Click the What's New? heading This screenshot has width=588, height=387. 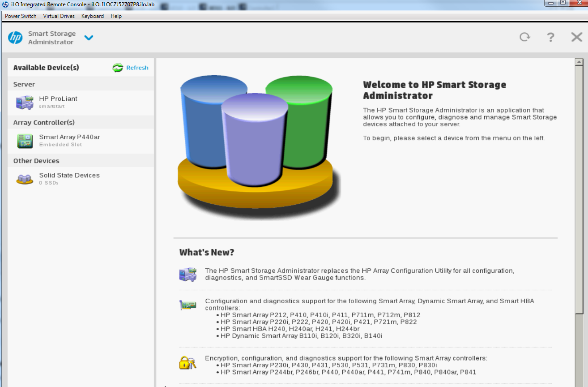coord(207,252)
